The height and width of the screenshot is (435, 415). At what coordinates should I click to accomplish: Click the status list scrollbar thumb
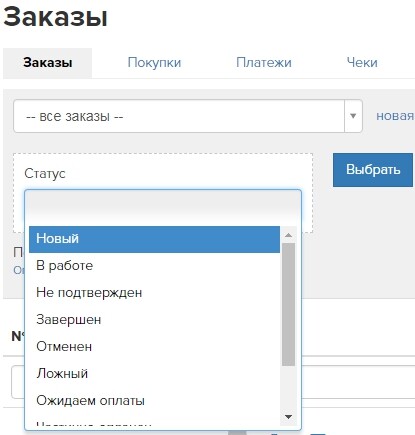[288, 304]
